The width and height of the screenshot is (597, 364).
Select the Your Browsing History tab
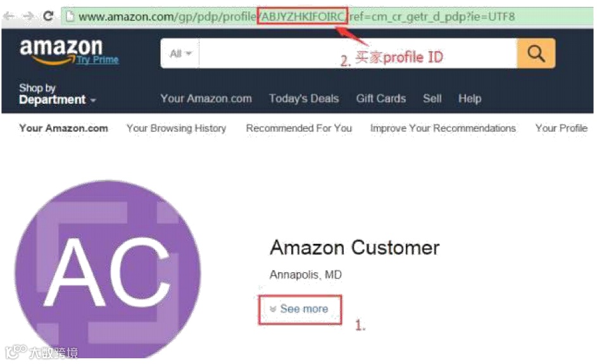[x=176, y=129]
